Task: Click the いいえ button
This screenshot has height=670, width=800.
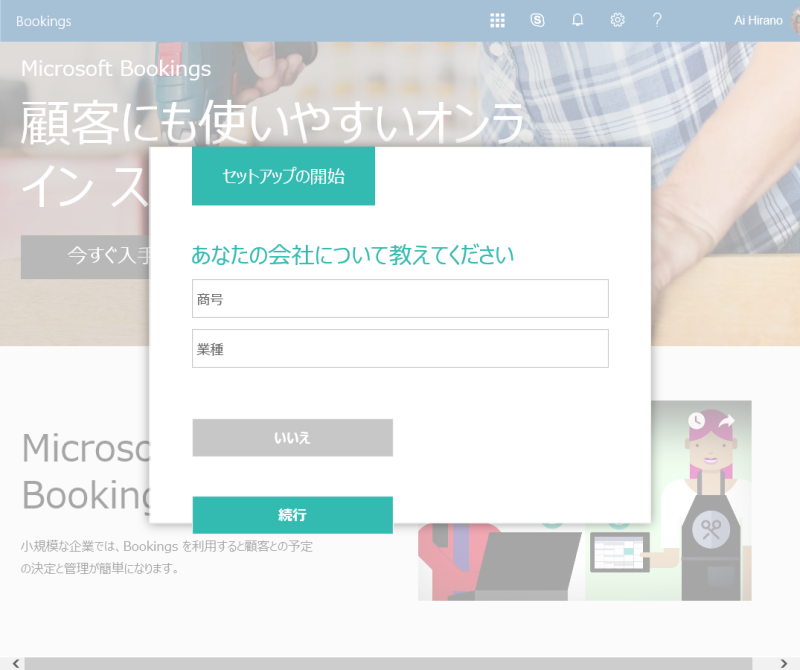Action: coord(292,437)
